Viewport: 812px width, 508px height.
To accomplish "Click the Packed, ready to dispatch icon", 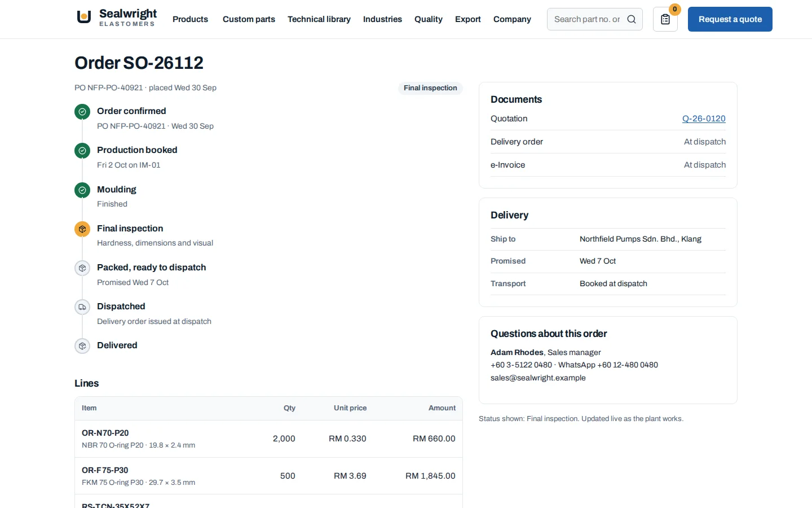I will [82, 268].
